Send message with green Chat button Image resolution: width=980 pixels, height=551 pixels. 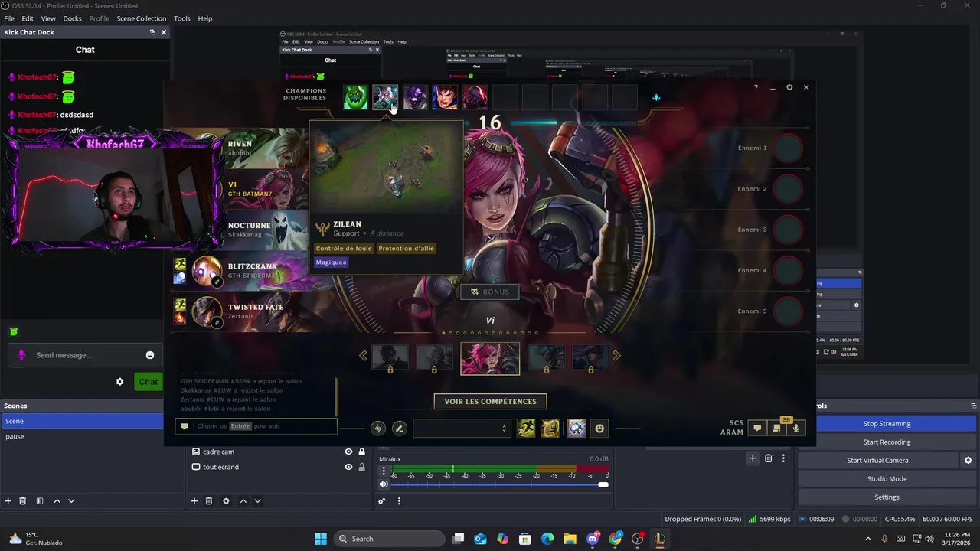(148, 382)
